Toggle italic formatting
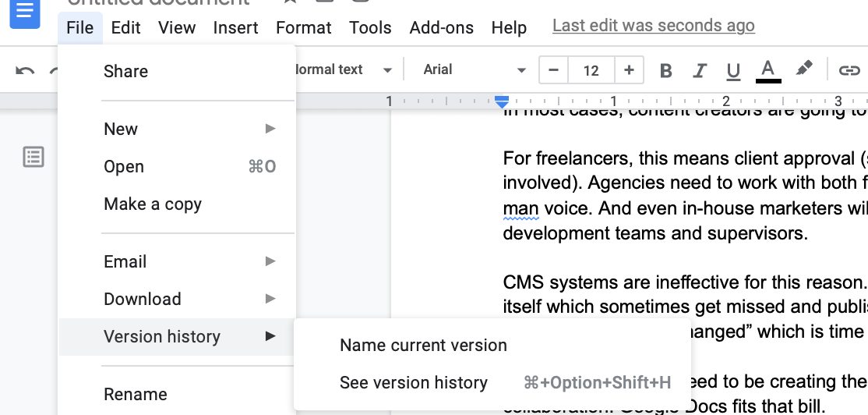The height and width of the screenshot is (415, 868). pyautogui.click(x=700, y=70)
